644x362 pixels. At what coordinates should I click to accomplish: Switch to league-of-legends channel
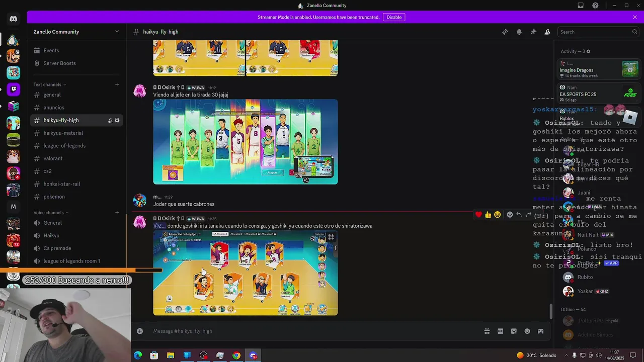pos(76,146)
